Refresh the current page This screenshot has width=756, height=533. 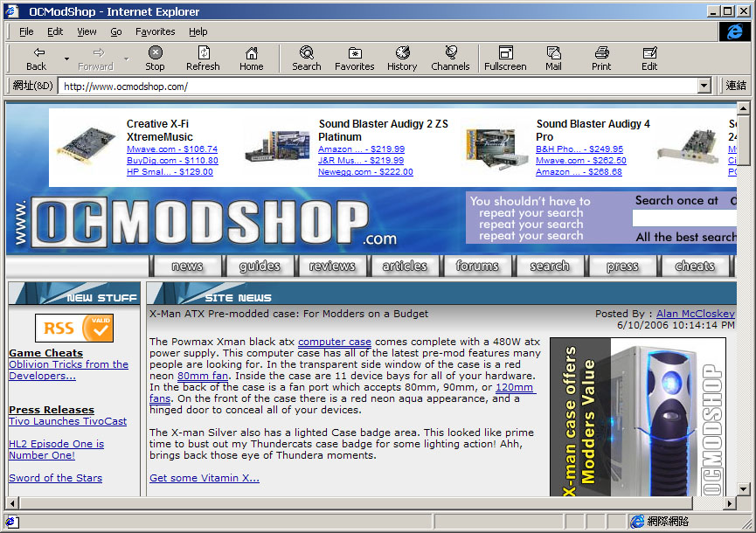[203, 59]
